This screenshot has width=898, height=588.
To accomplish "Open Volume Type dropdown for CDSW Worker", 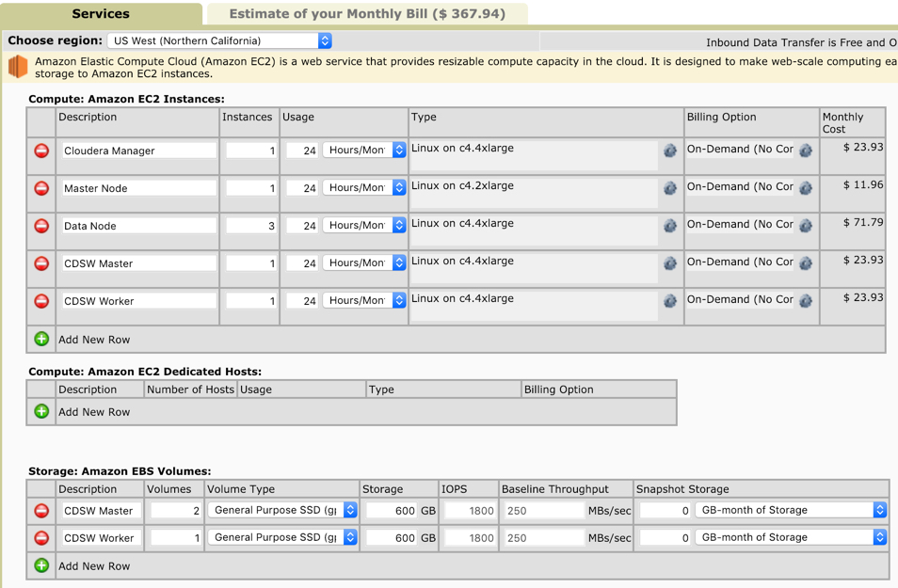I will pyautogui.click(x=282, y=537).
